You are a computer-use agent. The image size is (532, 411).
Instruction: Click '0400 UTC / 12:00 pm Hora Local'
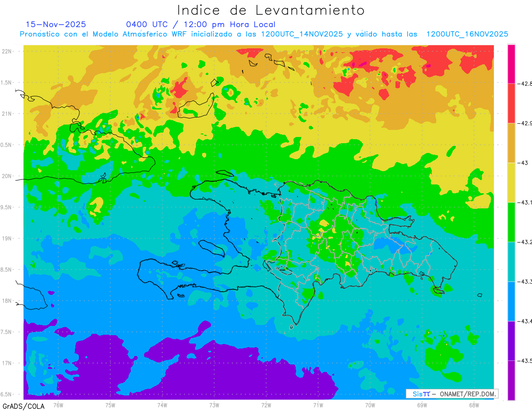tap(201, 24)
